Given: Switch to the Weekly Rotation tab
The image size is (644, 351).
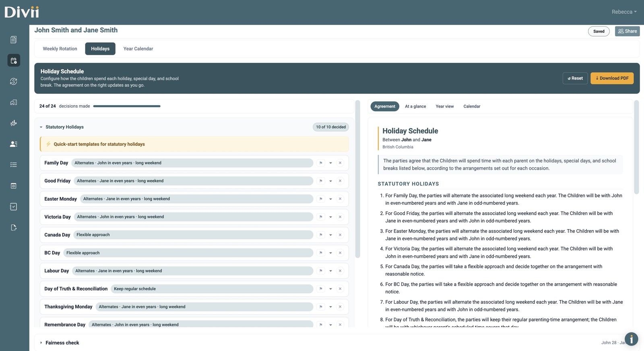Looking at the screenshot, I should (x=60, y=49).
